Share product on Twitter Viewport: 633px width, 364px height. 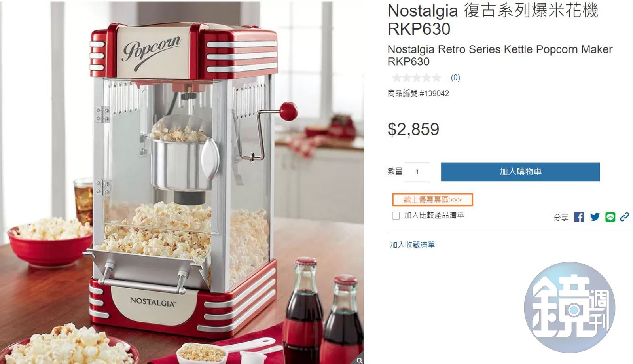tap(595, 217)
